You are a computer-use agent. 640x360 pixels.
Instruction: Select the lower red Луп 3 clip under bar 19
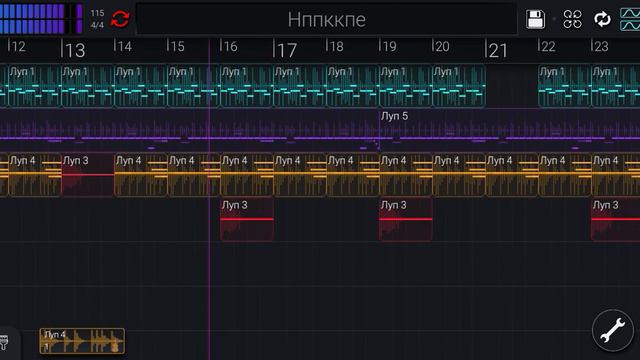tap(406, 219)
